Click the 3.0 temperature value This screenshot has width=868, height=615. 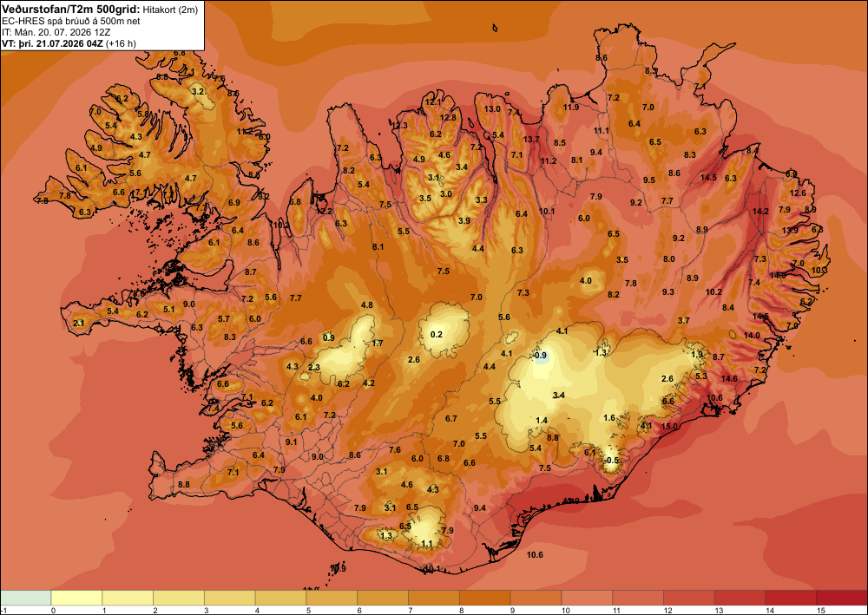[x=445, y=194]
